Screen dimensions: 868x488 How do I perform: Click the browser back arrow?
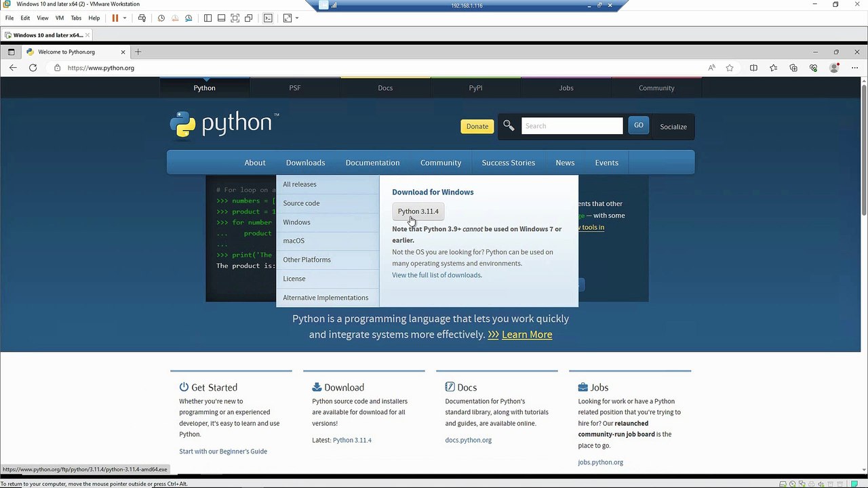13,68
